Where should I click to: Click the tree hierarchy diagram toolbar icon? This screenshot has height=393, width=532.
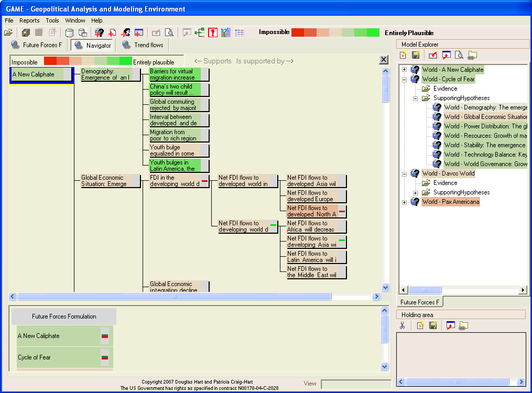tap(200, 32)
